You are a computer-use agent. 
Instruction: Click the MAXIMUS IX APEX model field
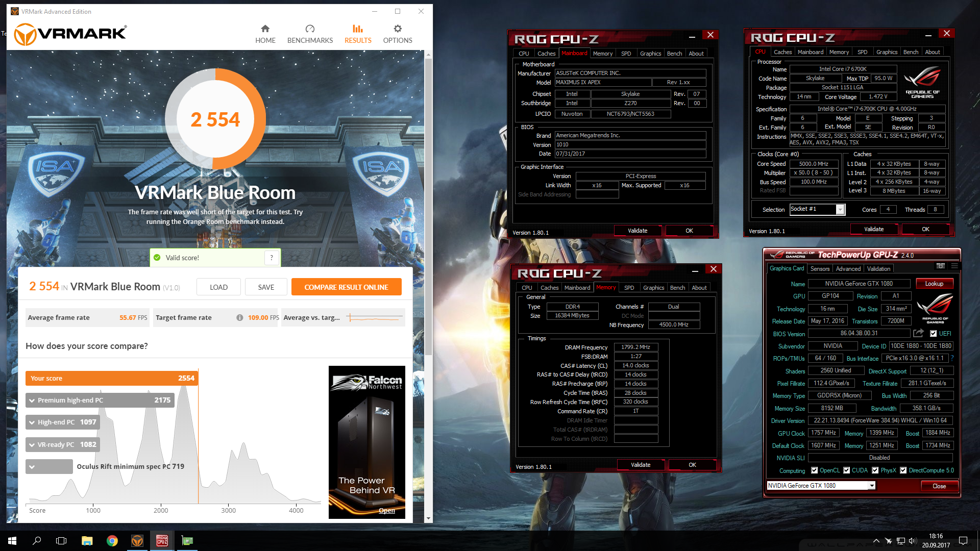603,82
